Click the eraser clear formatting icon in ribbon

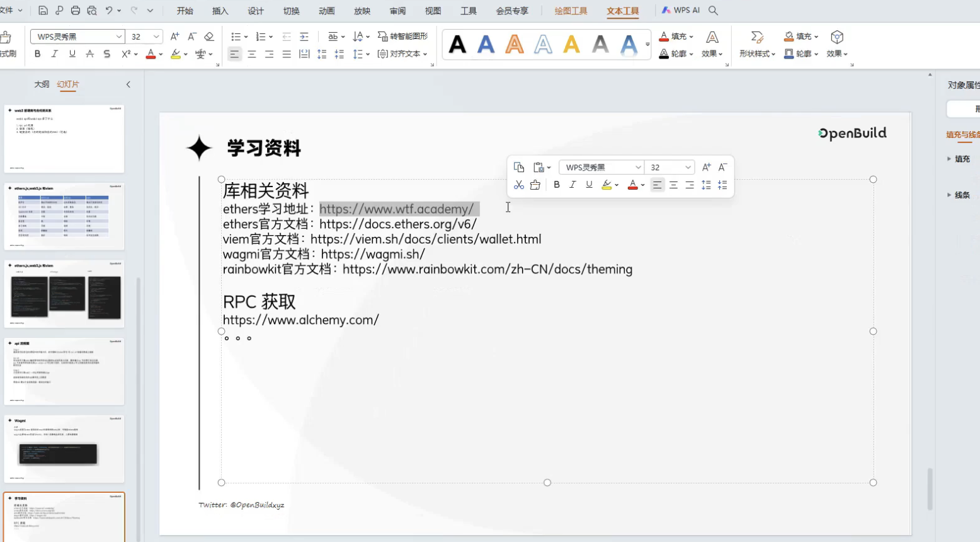[x=209, y=37]
